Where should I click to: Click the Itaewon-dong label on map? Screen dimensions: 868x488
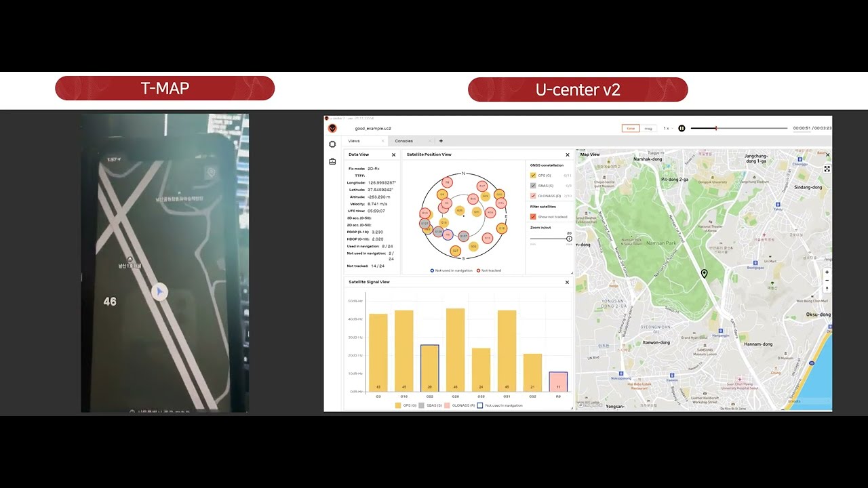click(656, 342)
